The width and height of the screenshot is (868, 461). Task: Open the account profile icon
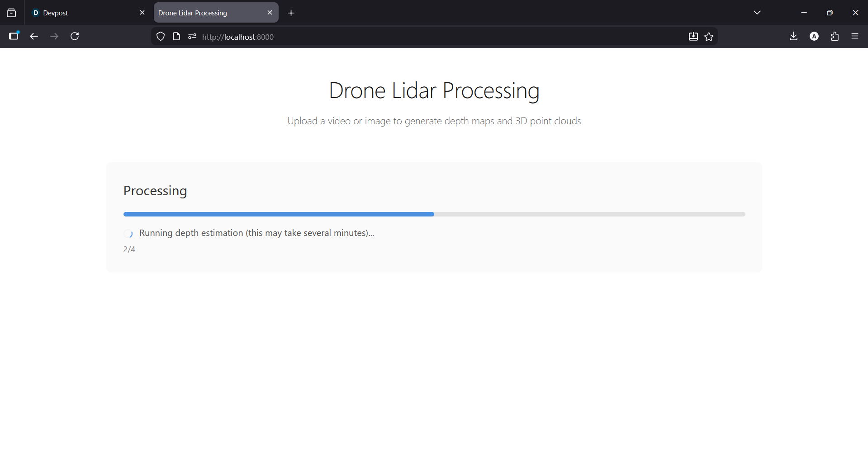click(814, 36)
